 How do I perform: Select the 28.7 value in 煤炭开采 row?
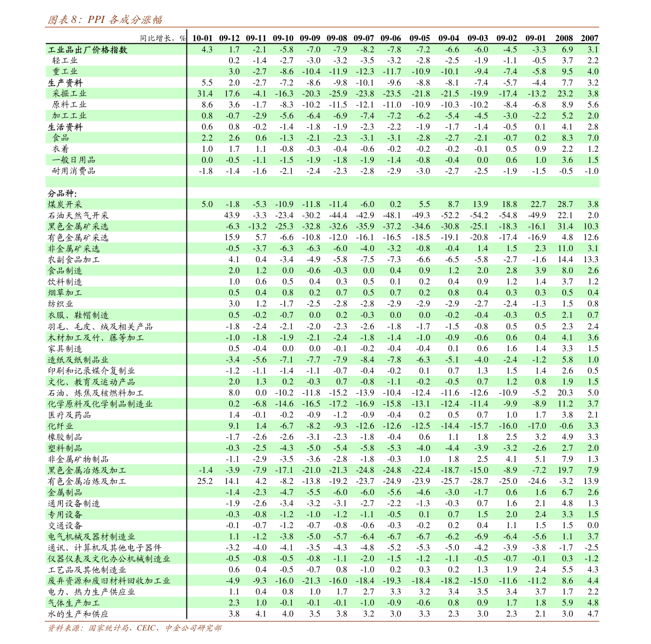coord(565,204)
